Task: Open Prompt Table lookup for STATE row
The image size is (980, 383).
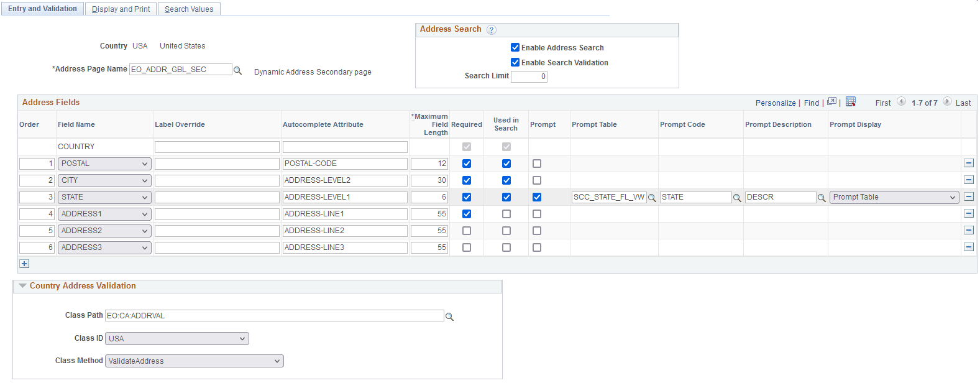Action: point(652,198)
